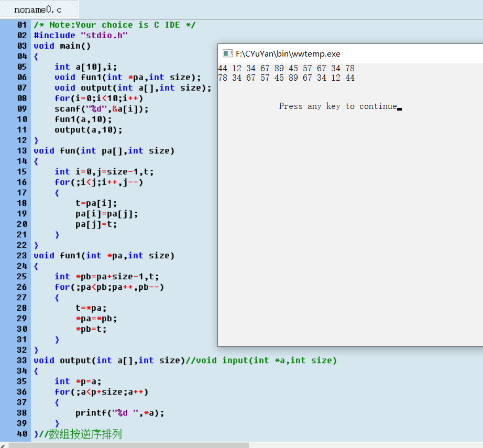Click the 'void output(int a[],int size)' definition
Image resolution: width=483 pixels, height=448 pixels.
(x=109, y=360)
